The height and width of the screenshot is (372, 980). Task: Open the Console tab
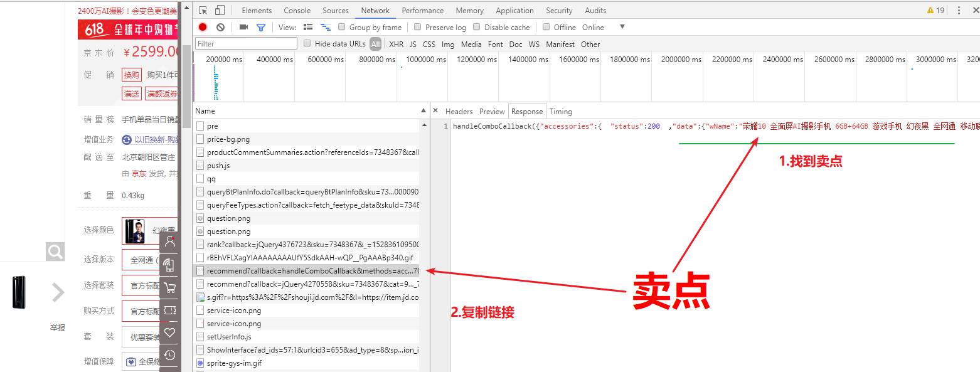(x=297, y=10)
